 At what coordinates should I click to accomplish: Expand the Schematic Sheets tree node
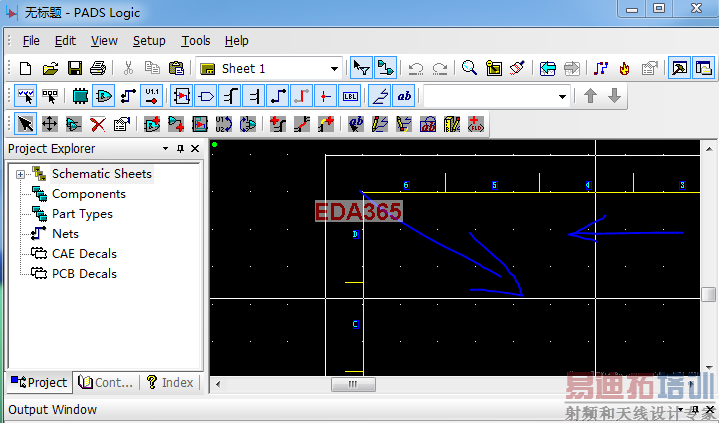pos(20,174)
